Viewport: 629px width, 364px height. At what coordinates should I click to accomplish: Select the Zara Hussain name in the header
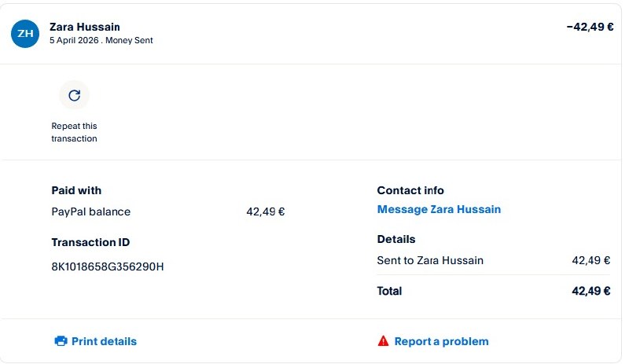pos(85,27)
